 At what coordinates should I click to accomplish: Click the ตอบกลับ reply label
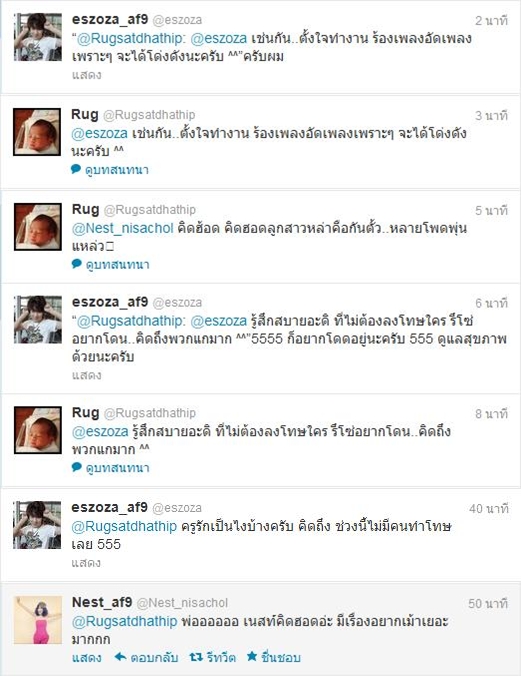coord(154,657)
